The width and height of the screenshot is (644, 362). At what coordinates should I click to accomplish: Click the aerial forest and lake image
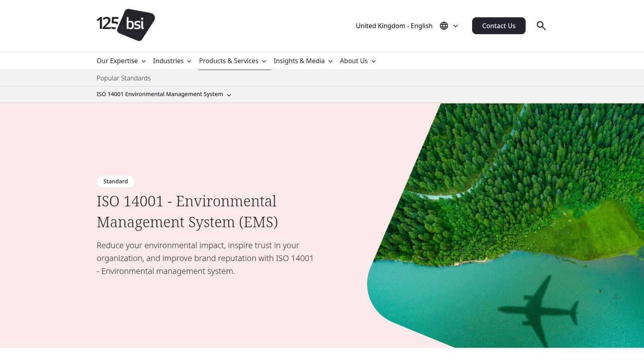(506, 225)
